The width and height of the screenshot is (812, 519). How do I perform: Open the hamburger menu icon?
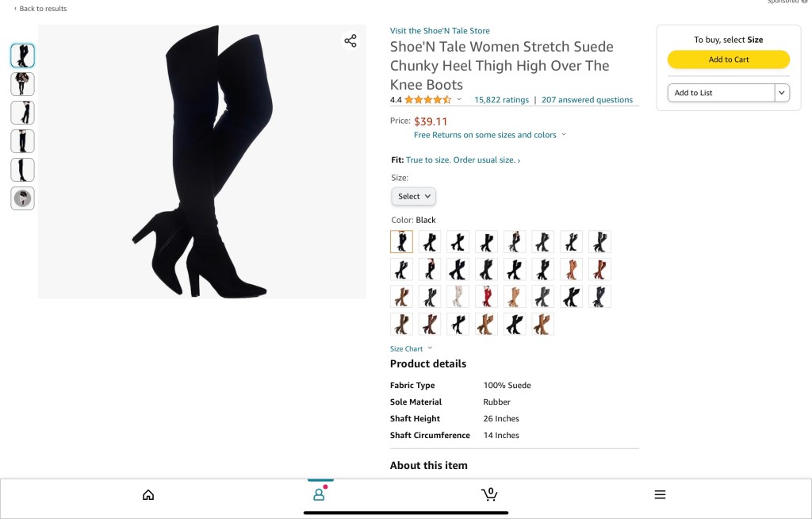click(x=660, y=494)
